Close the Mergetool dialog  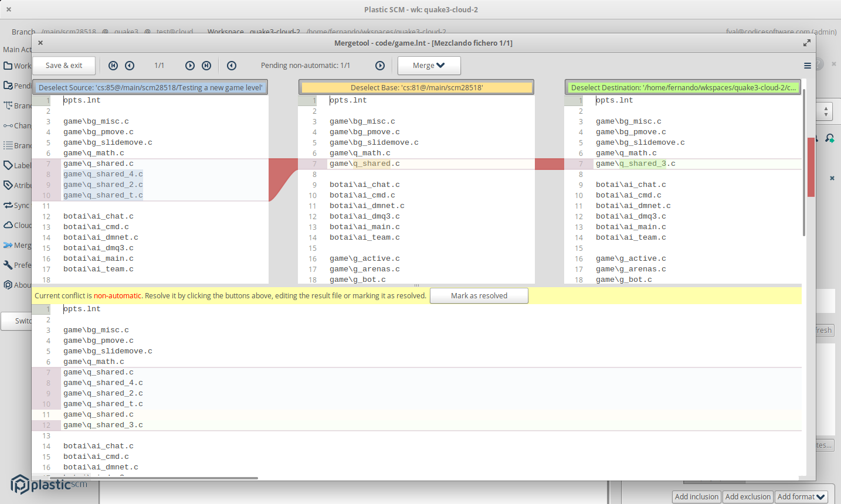[x=40, y=43]
